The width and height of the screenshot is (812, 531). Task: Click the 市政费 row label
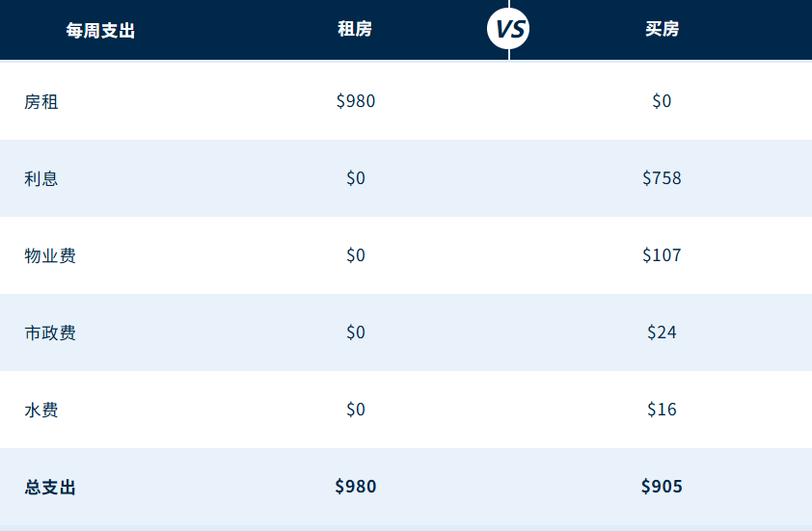click(50, 332)
